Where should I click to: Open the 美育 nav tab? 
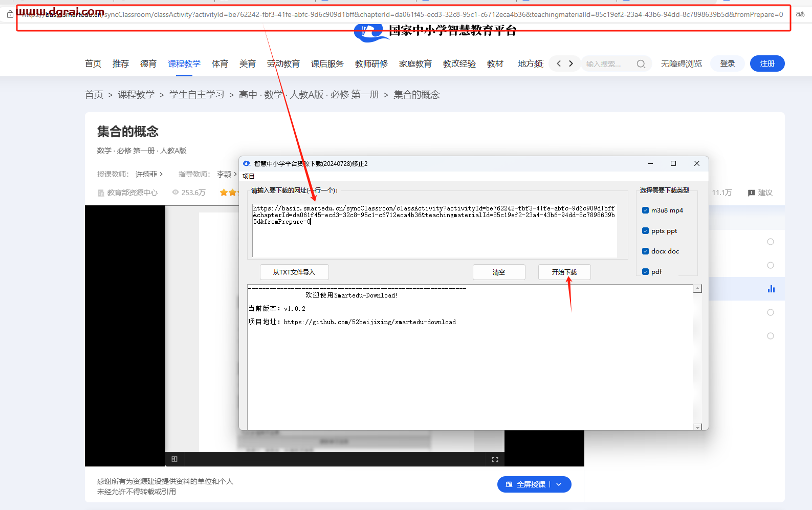tap(248, 63)
